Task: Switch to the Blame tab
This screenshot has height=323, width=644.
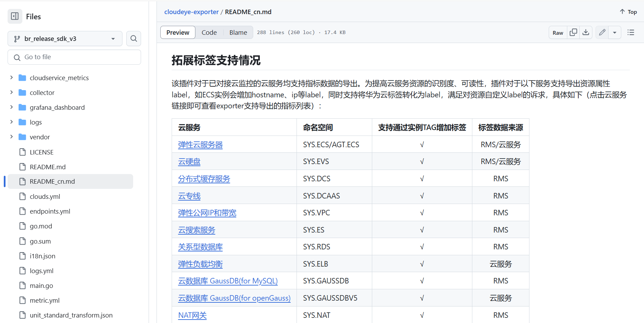Action: (238, 32)
